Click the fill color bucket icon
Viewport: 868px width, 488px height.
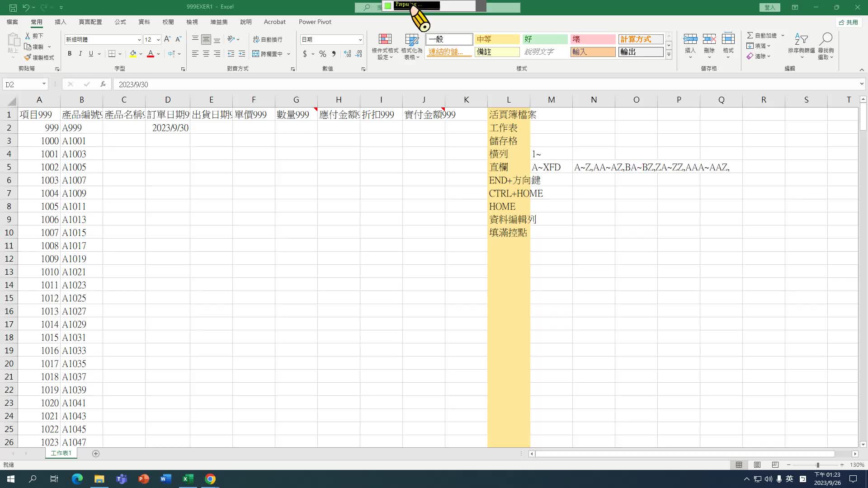coord(133,54)
